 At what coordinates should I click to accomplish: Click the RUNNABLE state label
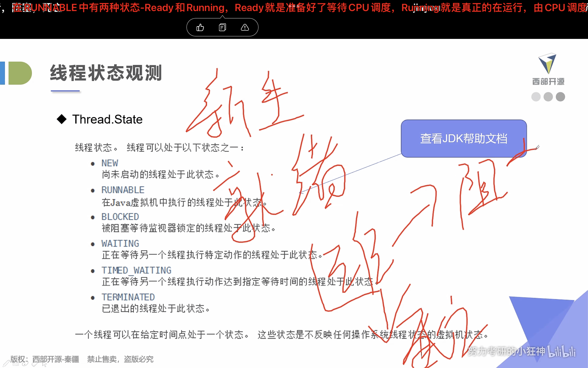[123, 190]
